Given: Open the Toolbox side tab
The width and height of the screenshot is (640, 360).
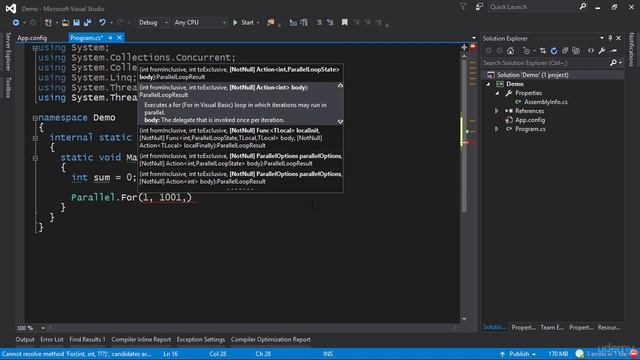Looking at the screenshot, I should coord(8,87).
